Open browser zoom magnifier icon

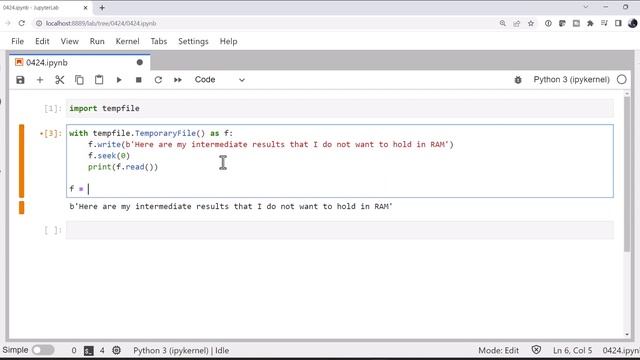(x=502, y=23)
